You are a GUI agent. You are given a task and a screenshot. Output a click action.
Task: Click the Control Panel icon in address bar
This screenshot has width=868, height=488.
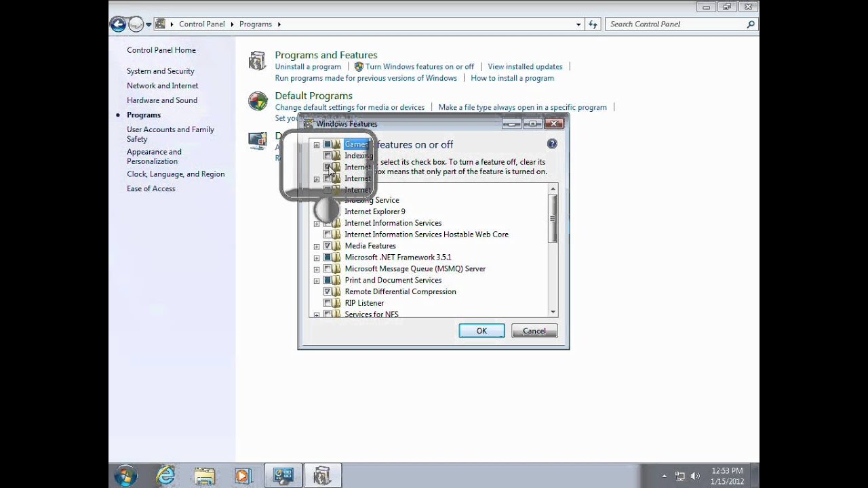pyautogui.click(x=161, y=24)
